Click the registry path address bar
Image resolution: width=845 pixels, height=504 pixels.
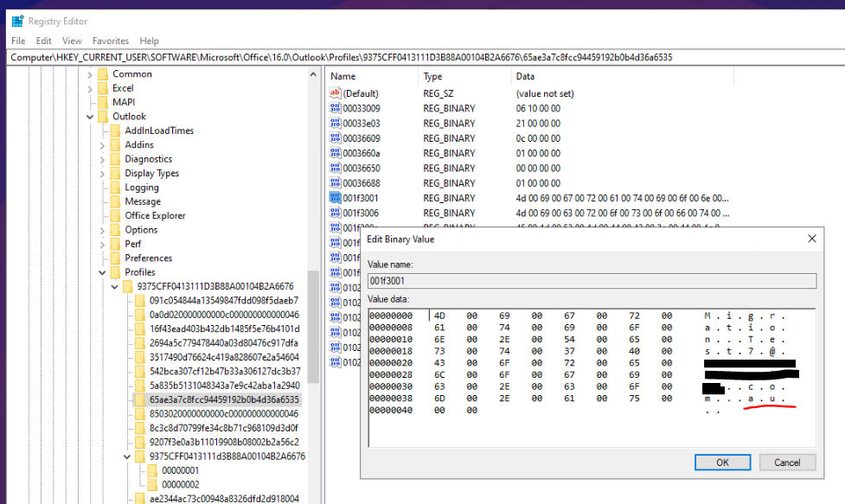[x=426, y=57]
